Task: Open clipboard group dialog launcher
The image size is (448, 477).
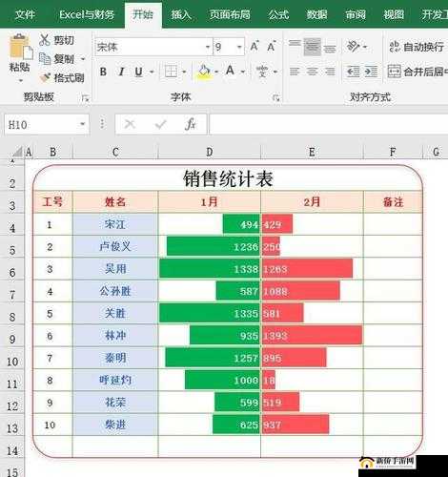Action: 85,98
